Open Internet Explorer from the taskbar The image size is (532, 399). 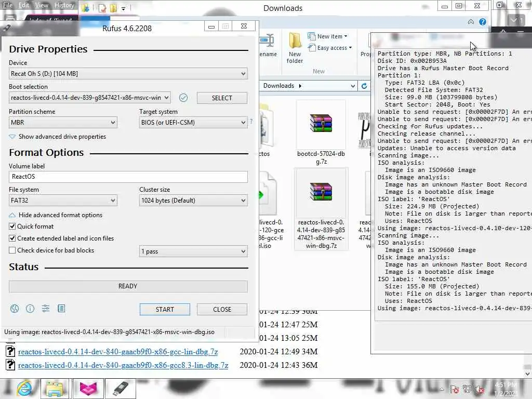(24, 389)
